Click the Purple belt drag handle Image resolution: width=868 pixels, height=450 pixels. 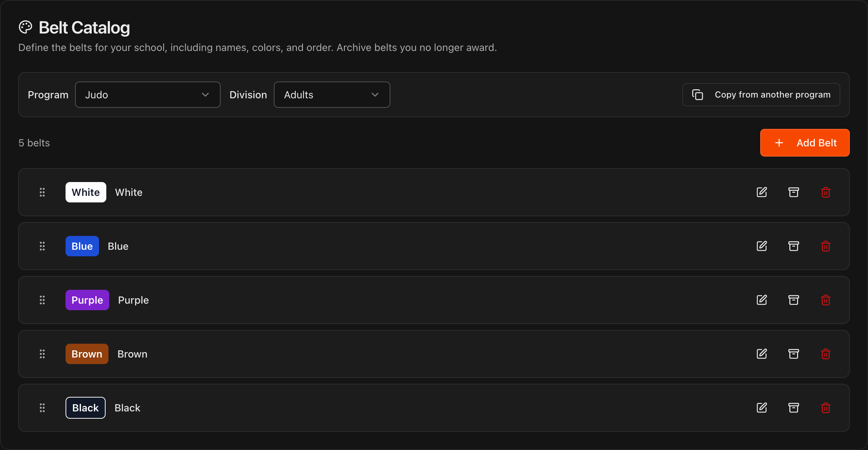click(42, 300)
